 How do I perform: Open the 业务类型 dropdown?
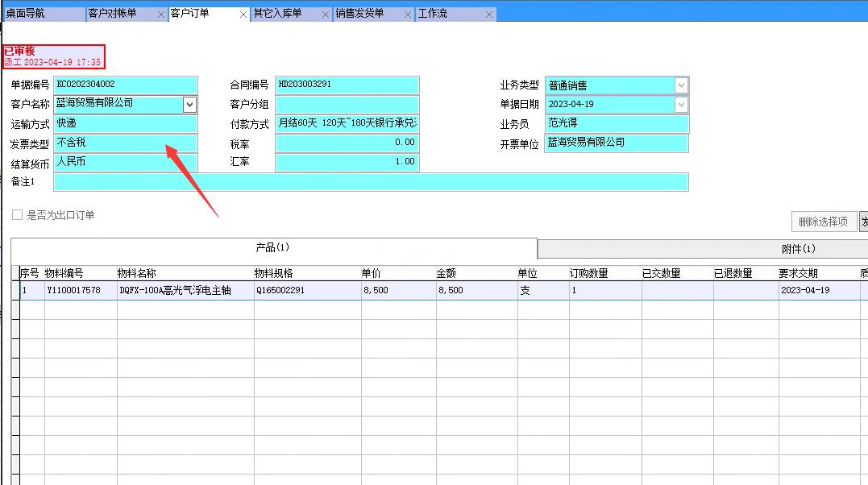click(682, 85)
